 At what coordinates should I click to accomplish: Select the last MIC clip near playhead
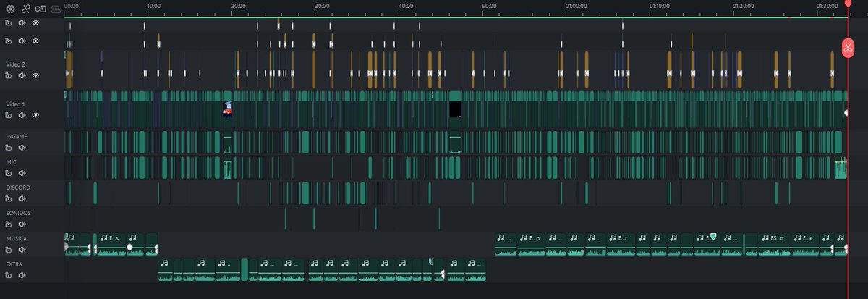[841, 168]
